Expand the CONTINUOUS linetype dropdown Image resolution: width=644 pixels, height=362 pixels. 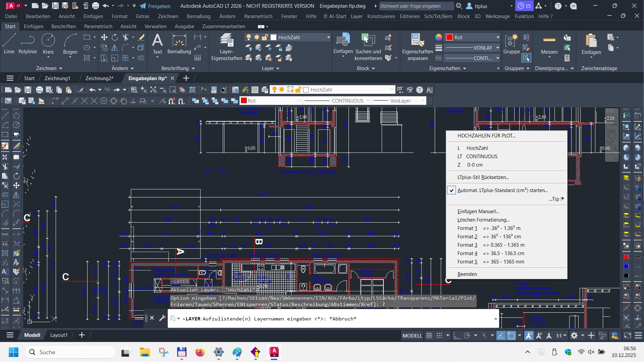[368, 101]
